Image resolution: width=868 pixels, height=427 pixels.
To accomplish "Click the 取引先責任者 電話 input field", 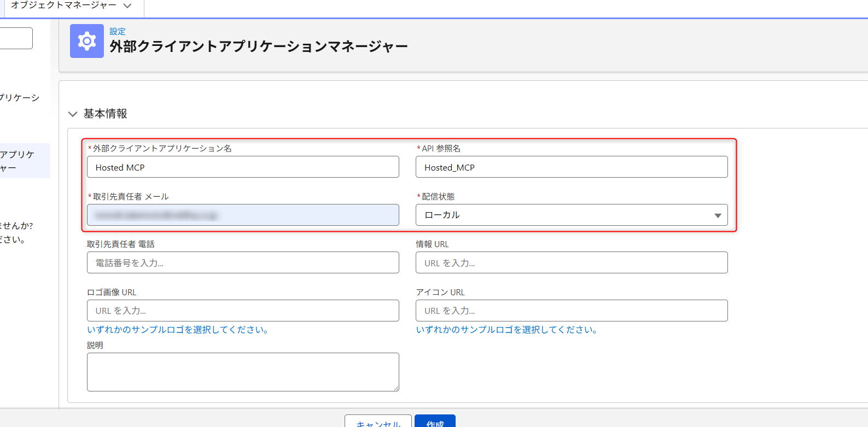I will 243,262.
